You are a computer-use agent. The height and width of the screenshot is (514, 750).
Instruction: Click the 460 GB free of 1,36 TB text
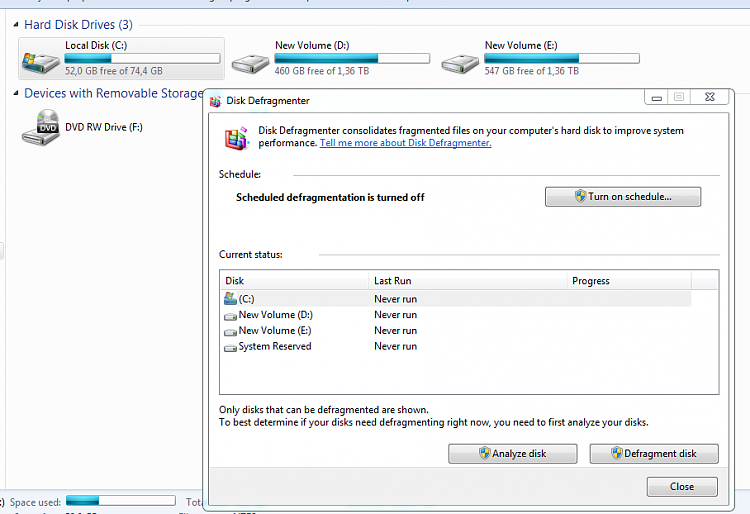tap(322, 71)
